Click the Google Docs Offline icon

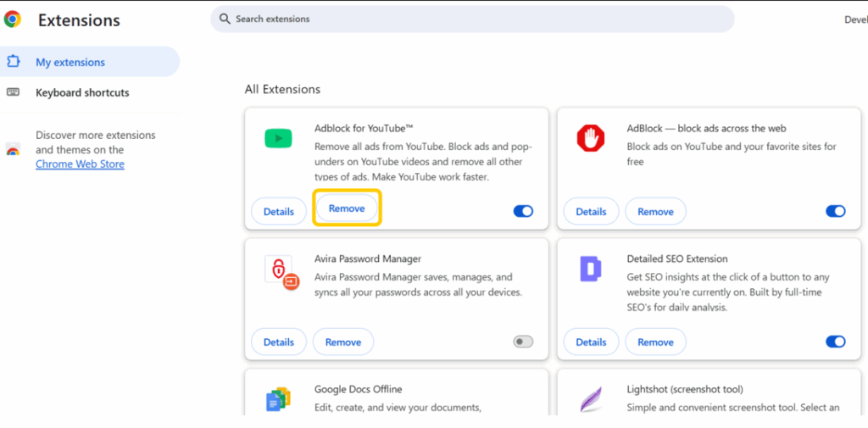pyautogui.click(x=278, y=398)
